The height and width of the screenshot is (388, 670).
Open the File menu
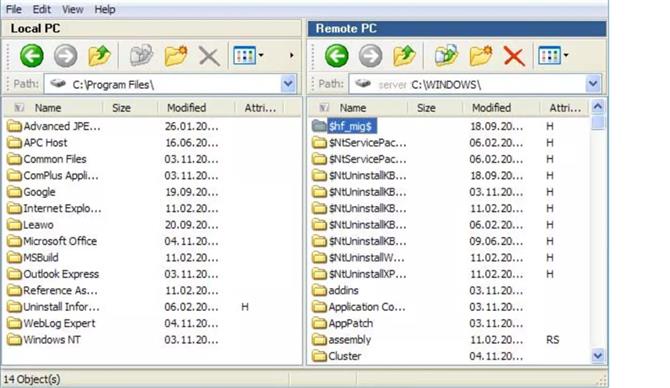pos(14,9)
